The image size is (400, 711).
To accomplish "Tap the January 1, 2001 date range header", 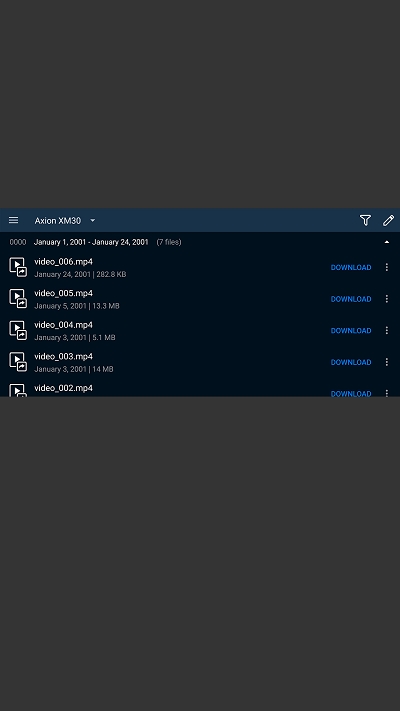I will coord(91,242).
